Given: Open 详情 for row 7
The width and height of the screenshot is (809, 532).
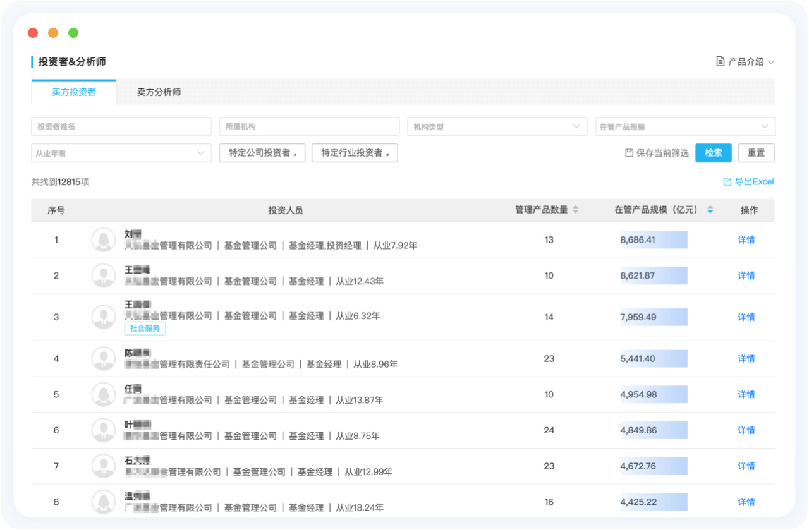Looking at the screenshot, I should click(746, 466).
